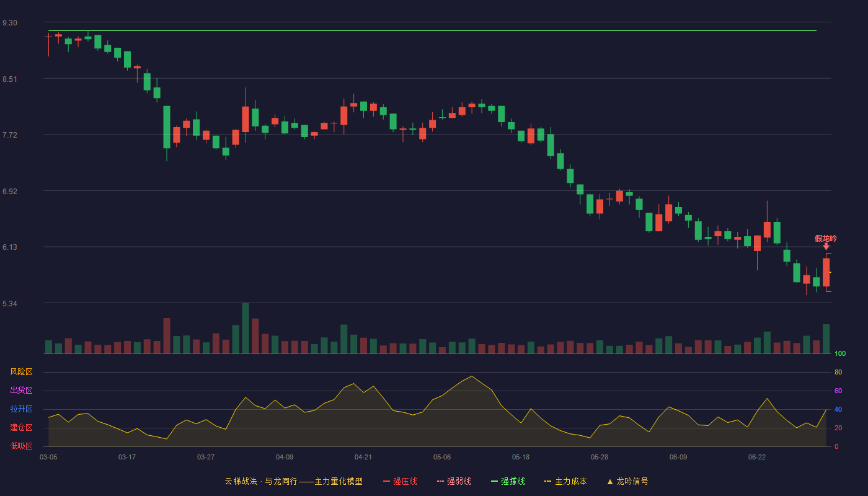The image size is (868, 496).
Task: Toggle the 强压线 legend entry
Action: 400,481
